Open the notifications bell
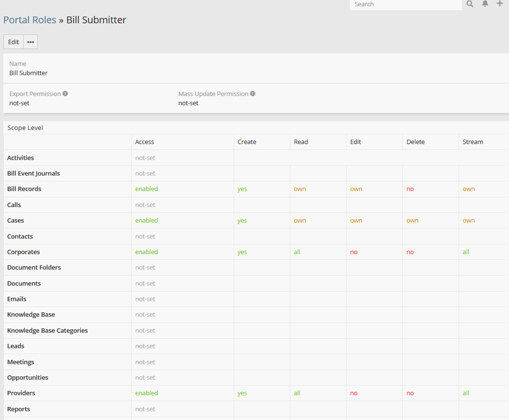 click(485, 4)
